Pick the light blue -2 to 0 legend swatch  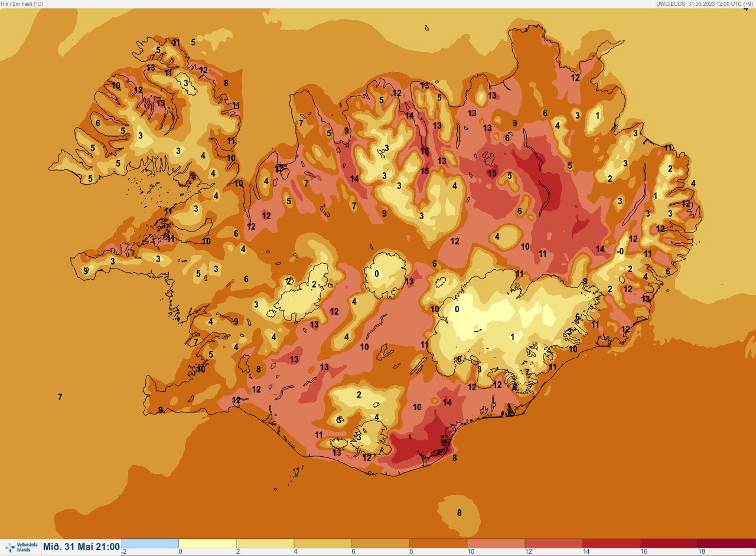click(x=150, y=543)
